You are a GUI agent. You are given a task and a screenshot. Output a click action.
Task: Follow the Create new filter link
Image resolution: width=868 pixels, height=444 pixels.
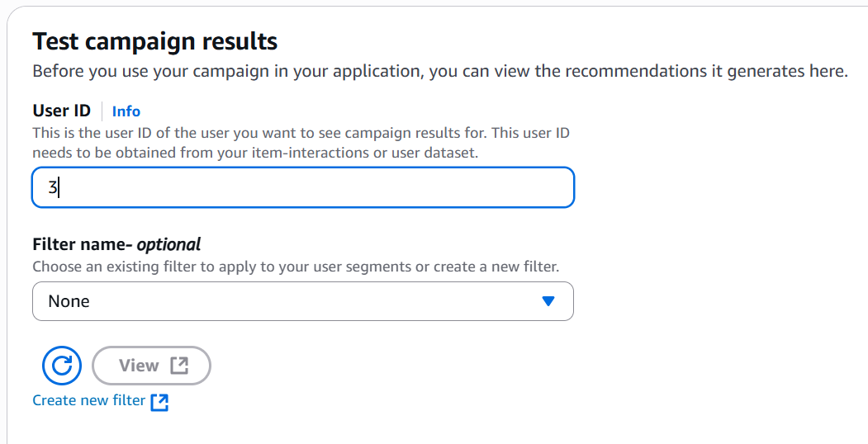point(88,401)
